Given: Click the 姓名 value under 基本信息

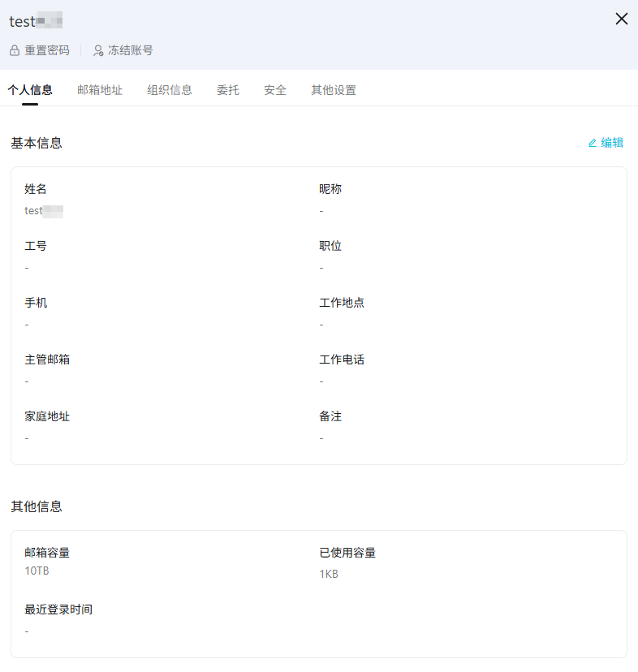Looking at the screenshot, I should [x=44, y=211].
